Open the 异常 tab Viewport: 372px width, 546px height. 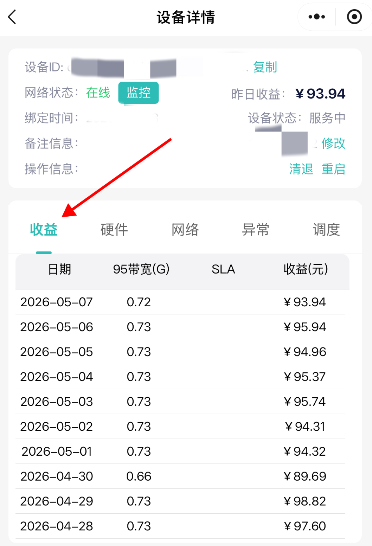[256, 229]
